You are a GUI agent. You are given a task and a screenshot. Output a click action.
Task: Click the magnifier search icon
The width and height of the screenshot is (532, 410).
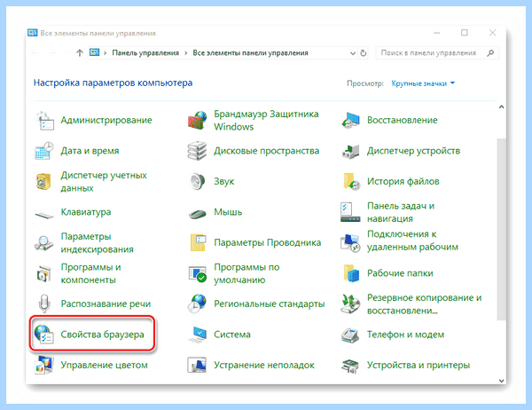point(490,53)
